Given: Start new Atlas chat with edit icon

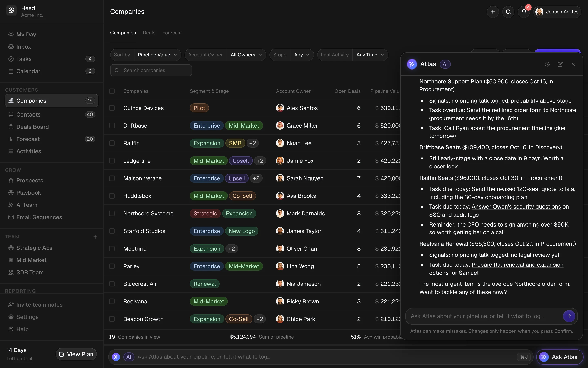Looking at the screenshot, I should coord(560,64).
